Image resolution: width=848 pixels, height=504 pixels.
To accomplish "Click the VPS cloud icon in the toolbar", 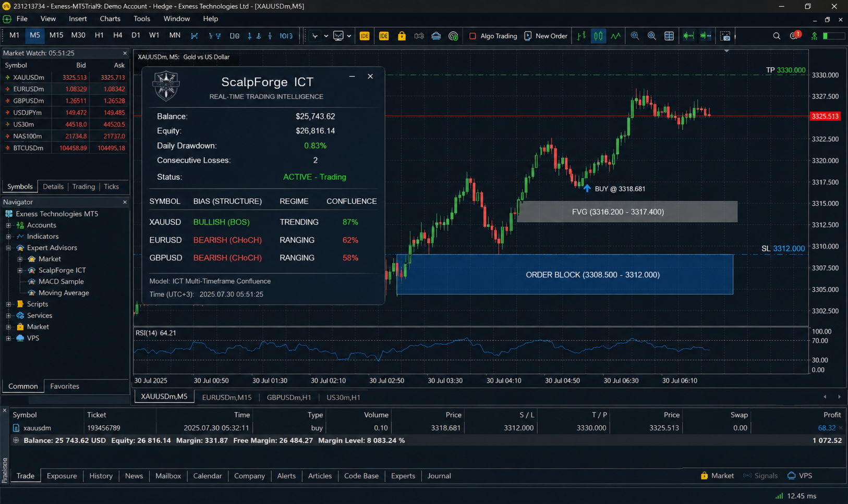I will pyautogui.click(x=436, y=36).
